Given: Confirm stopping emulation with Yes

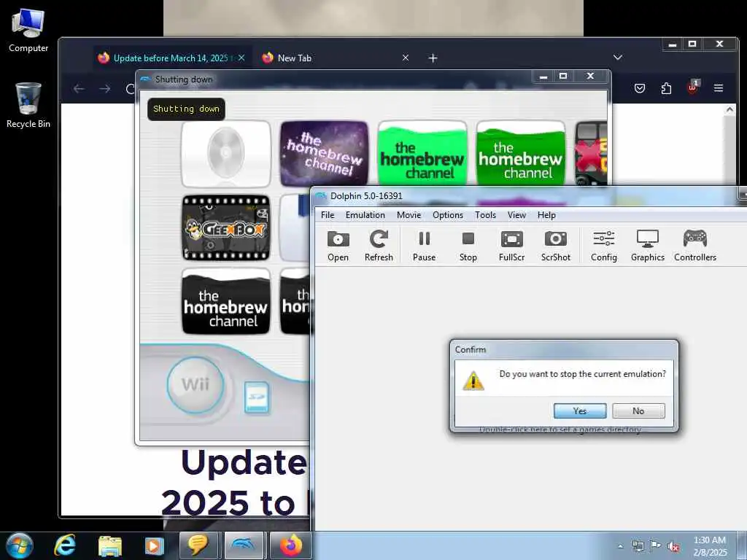Looking at the screenshot, I should coord(580,411).
